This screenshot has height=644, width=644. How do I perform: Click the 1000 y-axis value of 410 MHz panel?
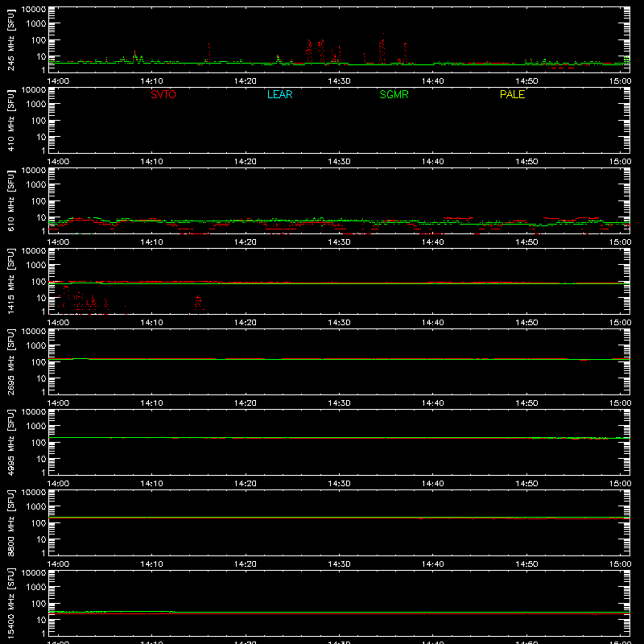pos(36,105)
